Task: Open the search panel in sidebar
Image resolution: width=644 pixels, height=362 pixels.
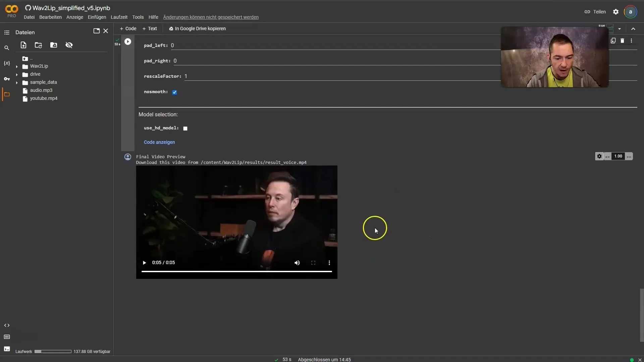Action: (7, 48)
